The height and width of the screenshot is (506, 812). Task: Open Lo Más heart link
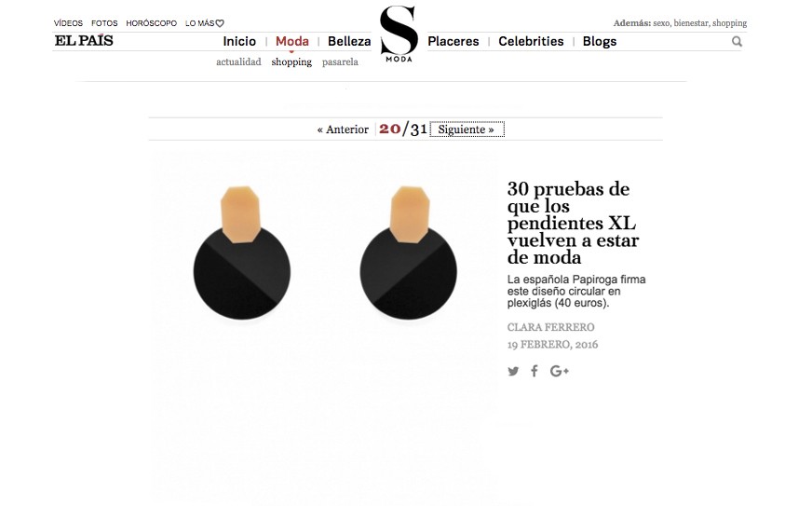(205, 23)
